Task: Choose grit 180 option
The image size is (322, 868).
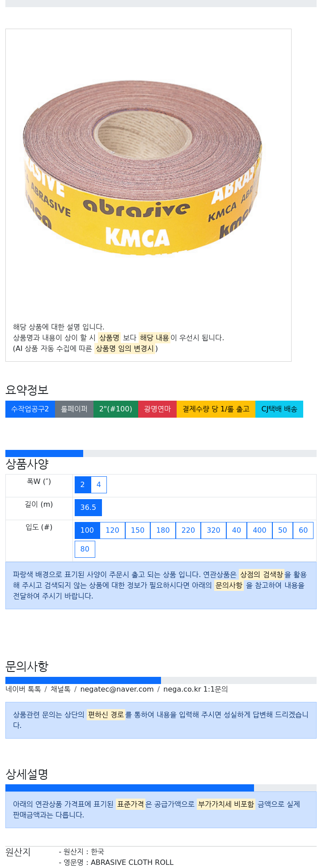Action: coord(163,530)
